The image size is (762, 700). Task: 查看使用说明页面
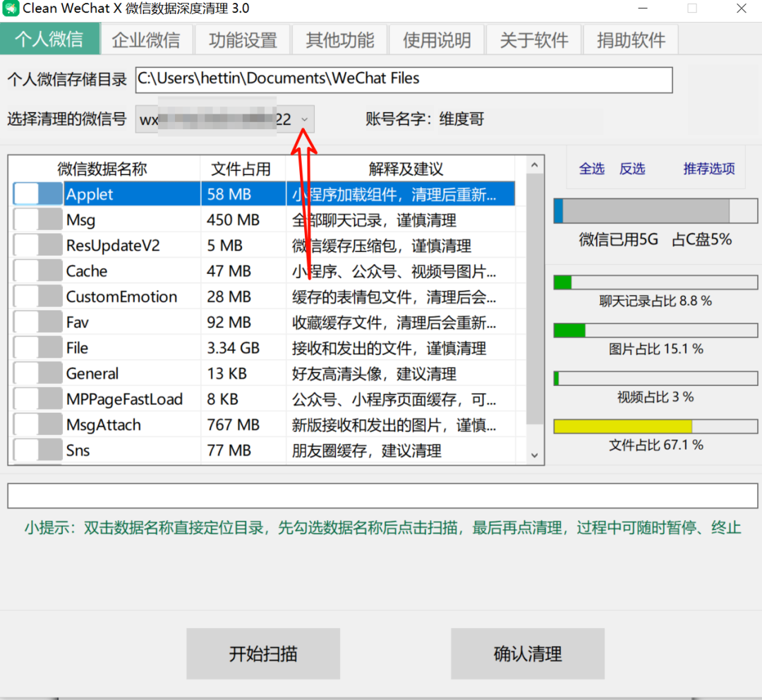(437, 40)
